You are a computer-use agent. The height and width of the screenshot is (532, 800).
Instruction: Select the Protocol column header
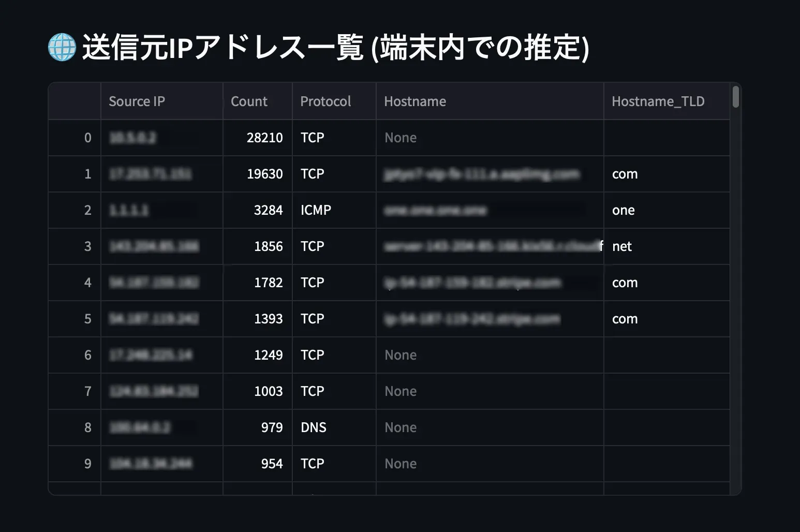tap(325, 101)
